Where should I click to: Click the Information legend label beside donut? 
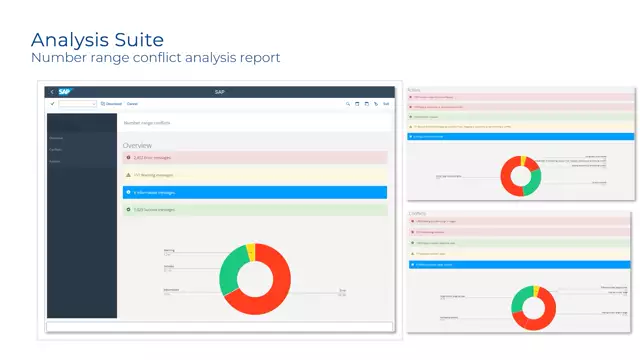point(171,290)
